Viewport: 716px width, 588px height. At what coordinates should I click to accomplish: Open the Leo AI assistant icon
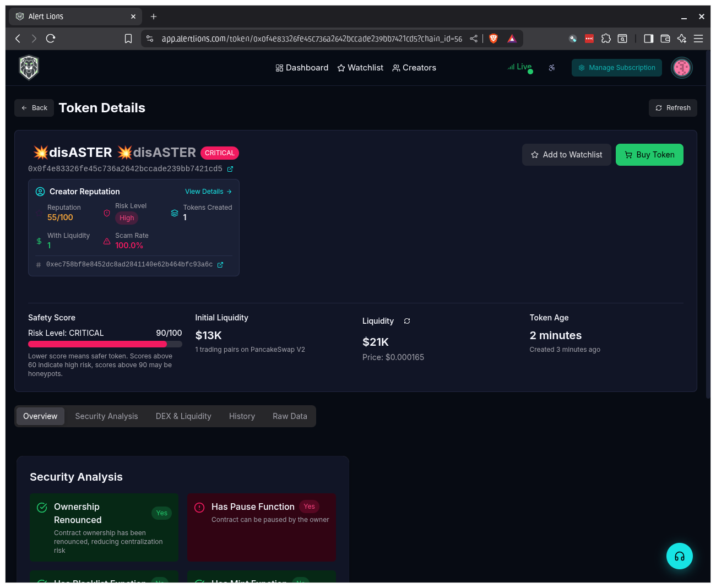coord(681,39)
